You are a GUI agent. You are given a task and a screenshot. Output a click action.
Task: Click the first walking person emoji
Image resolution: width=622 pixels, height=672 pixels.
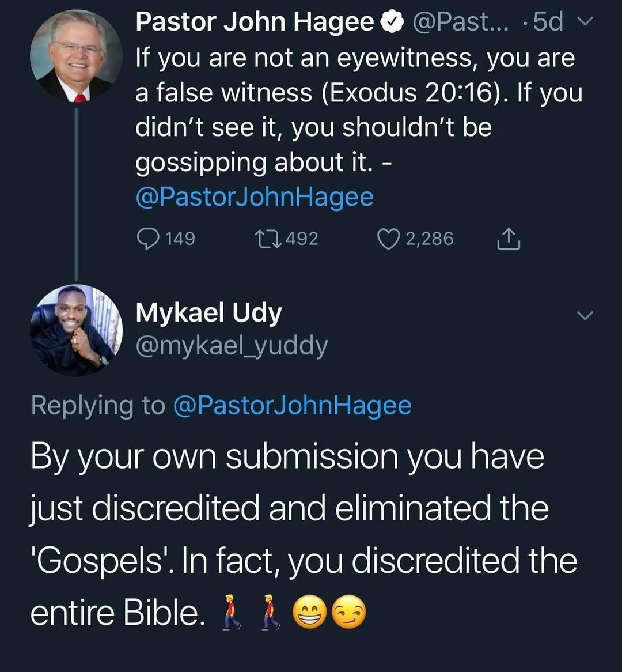pos(232,611)
